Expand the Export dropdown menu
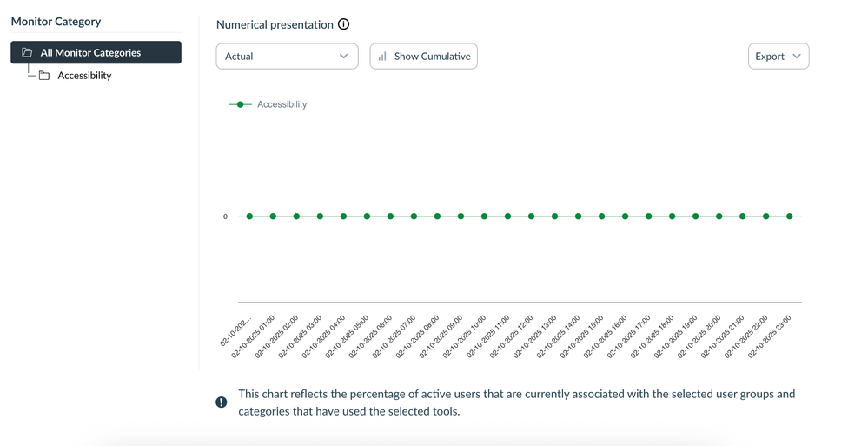This screenshot has height=446, width=868. tap(778, 57)
